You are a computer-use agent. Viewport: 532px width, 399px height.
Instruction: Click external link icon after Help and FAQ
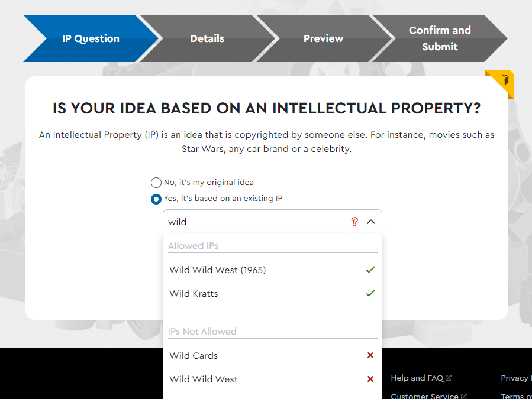[x=448, y=378]
